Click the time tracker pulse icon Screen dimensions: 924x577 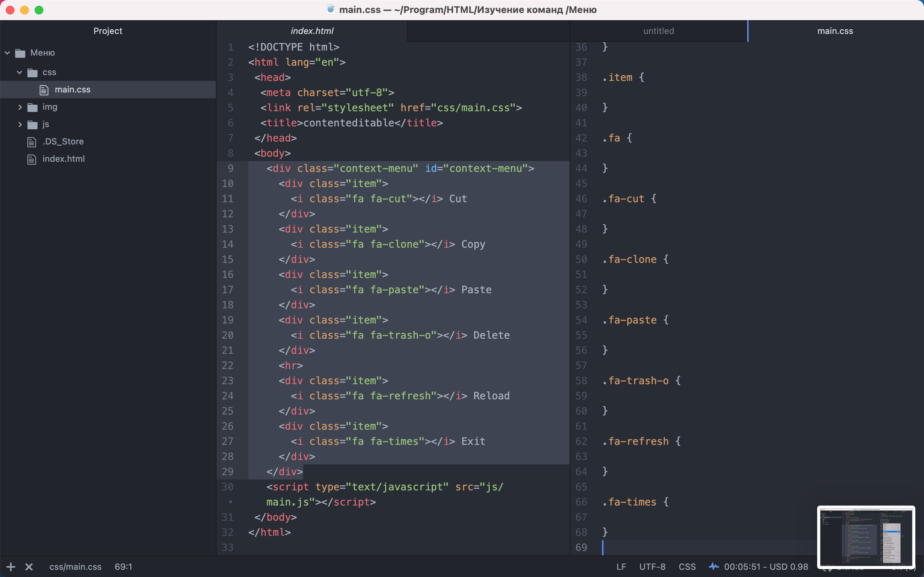click(714, 566)
